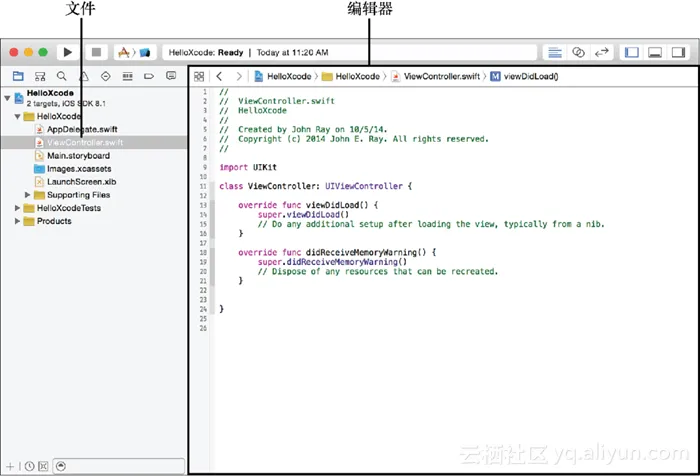Select Supporting Files group
Viewport: 700px width, 476px height.
pyautogui.click(x=72, y=195)
